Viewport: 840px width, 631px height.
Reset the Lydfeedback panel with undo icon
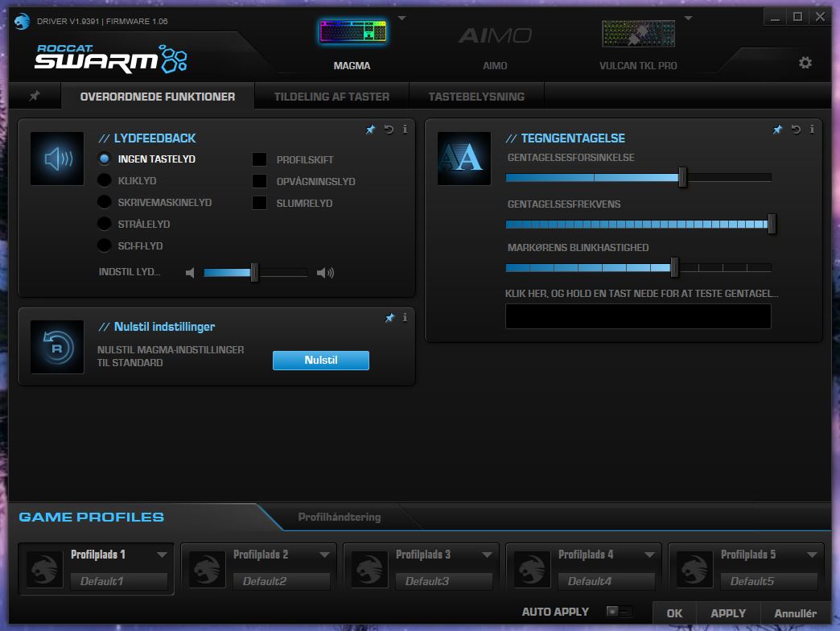(x=389, y=129)
